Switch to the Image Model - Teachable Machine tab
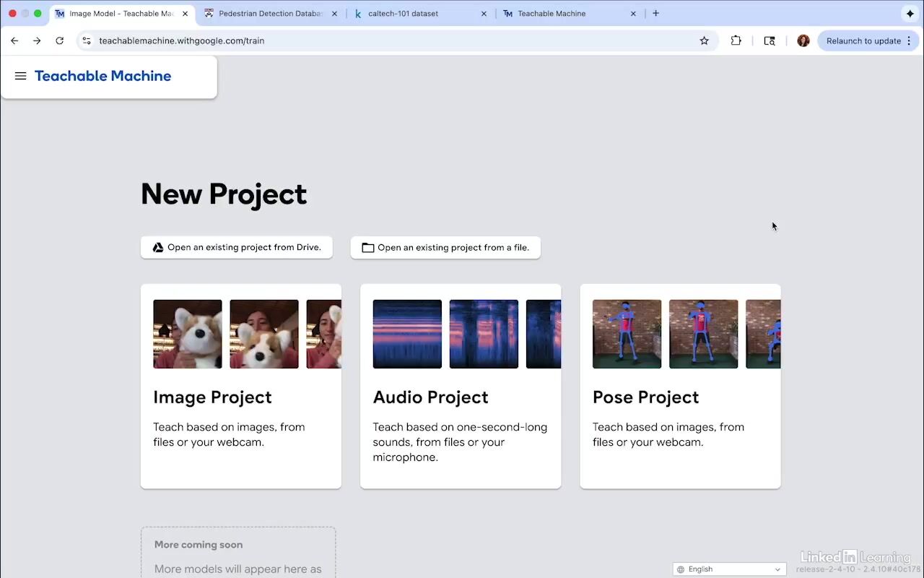924x578 pixels. pyautogui.click(x=121, y=14)
